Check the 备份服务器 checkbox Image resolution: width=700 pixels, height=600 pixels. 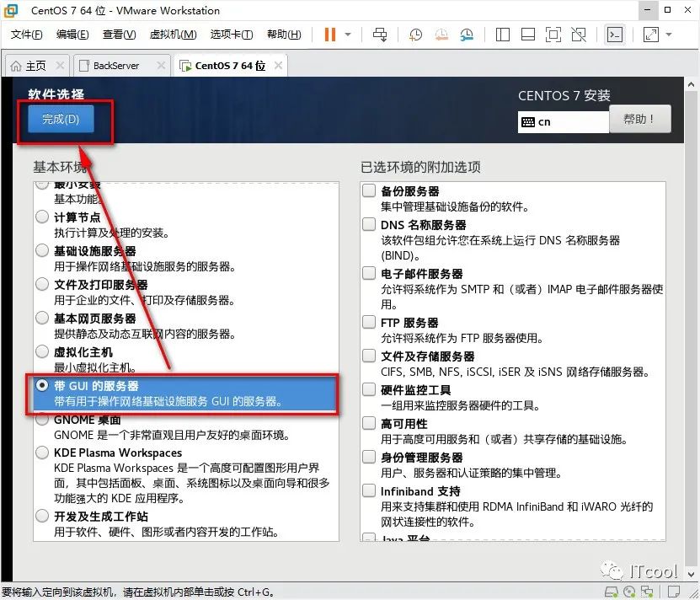[369, 190]
